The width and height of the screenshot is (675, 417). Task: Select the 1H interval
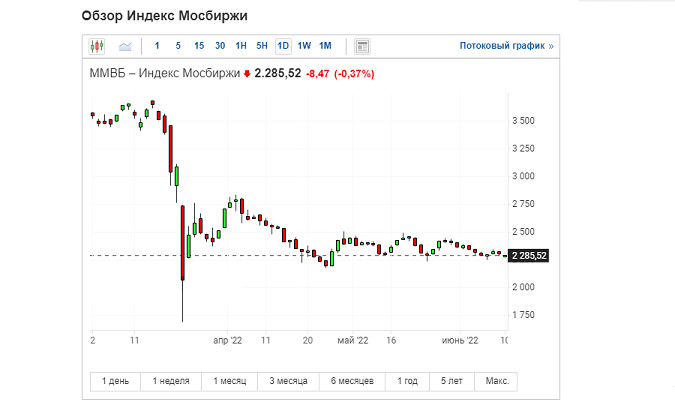pos(241,46)
